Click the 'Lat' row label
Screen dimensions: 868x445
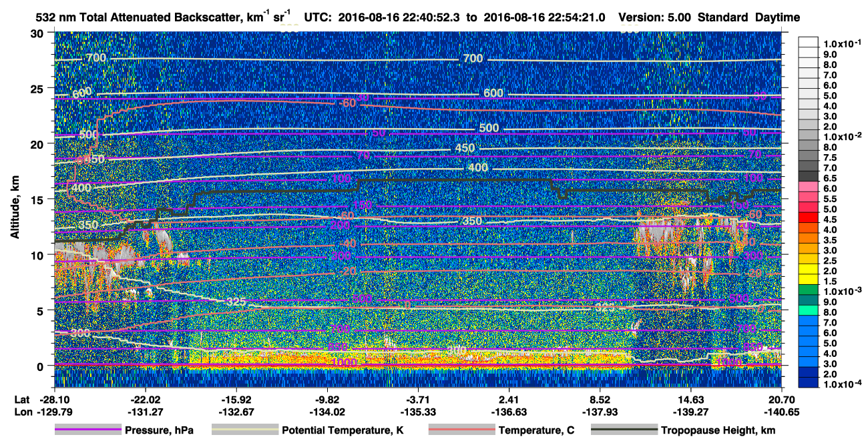tap(23, 400)
